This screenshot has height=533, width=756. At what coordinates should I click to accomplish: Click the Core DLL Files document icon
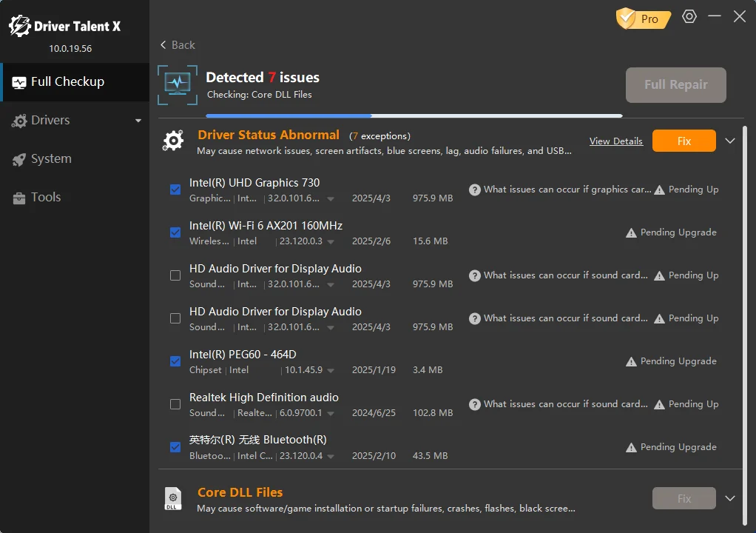coord(173,498)
